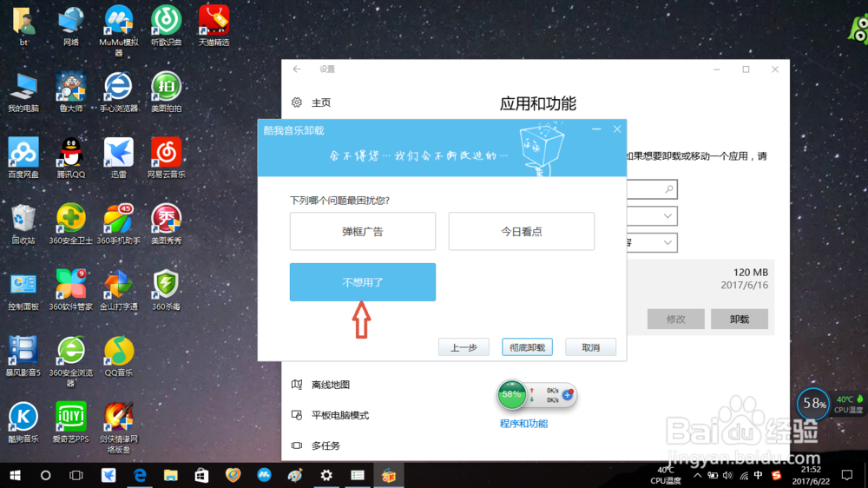Open 我的电脑 desktop icon
Viewport: 868px width, 488px height.
pos(23,91)
